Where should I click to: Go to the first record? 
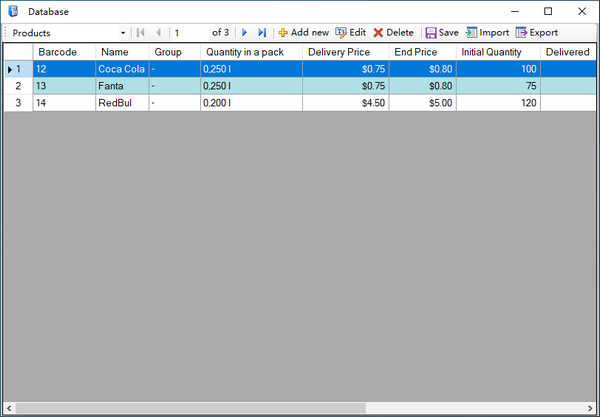141,33
